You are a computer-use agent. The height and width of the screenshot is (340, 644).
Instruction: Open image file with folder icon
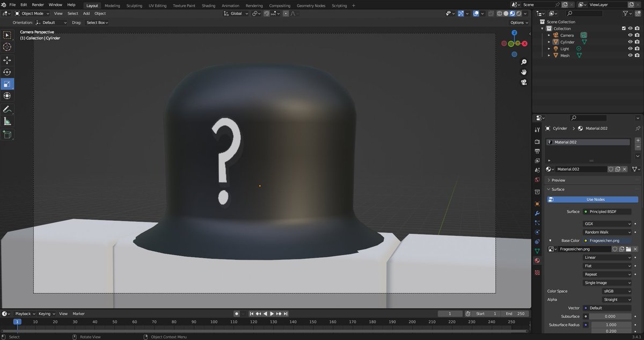[x=628, y=249]
